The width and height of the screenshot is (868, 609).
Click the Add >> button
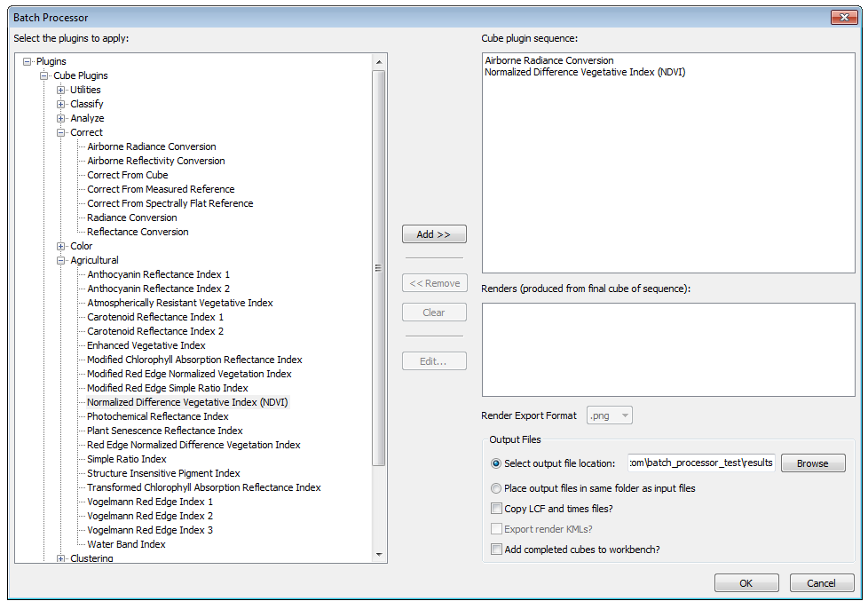434,234
